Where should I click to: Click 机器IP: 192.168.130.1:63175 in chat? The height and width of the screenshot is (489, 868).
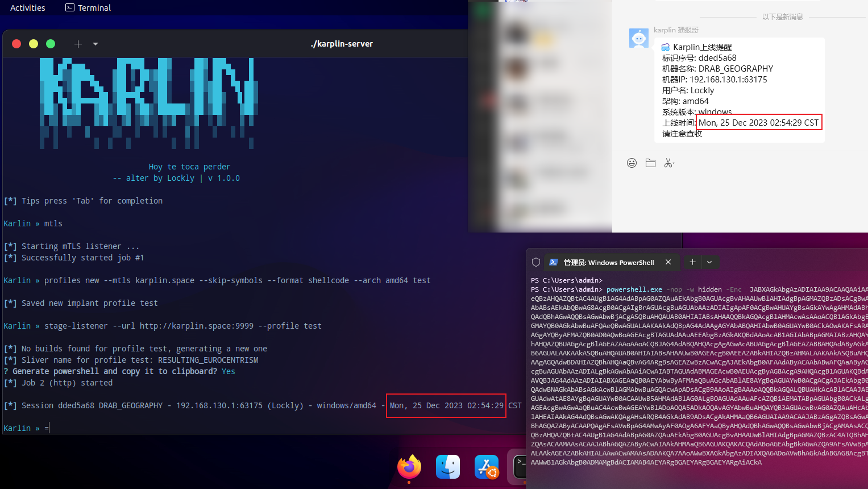click(715, 80)
